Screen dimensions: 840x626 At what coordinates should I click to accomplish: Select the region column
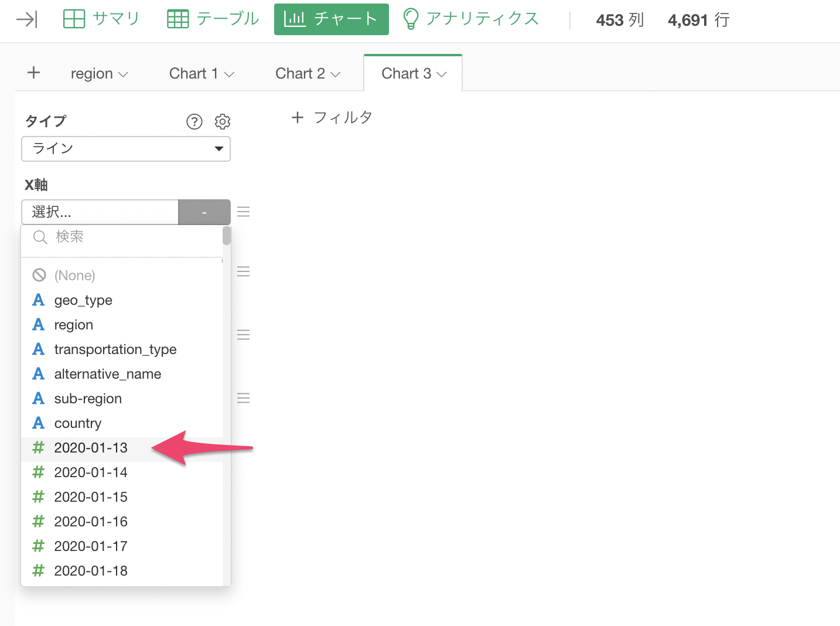click(122, 325)
